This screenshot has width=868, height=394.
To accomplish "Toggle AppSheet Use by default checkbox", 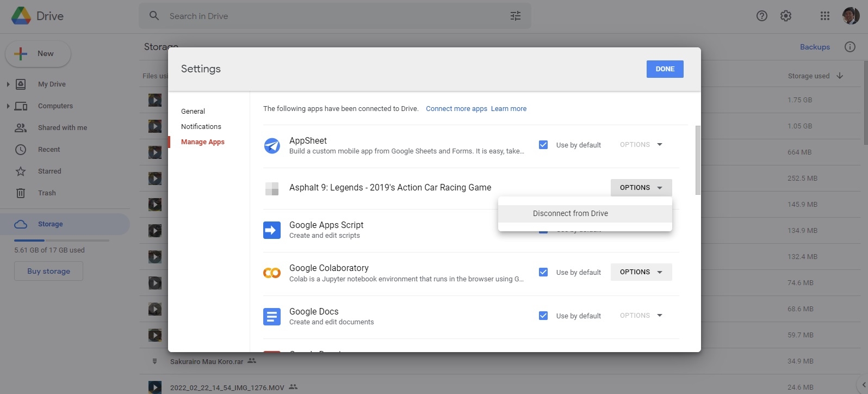I will click(543, 145).
